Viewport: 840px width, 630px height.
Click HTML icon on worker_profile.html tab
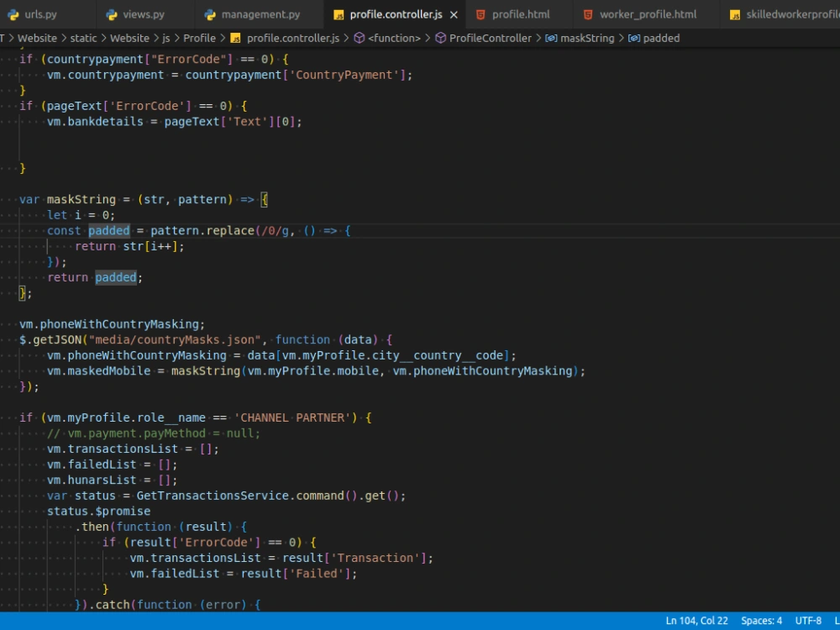pos(588,15)
